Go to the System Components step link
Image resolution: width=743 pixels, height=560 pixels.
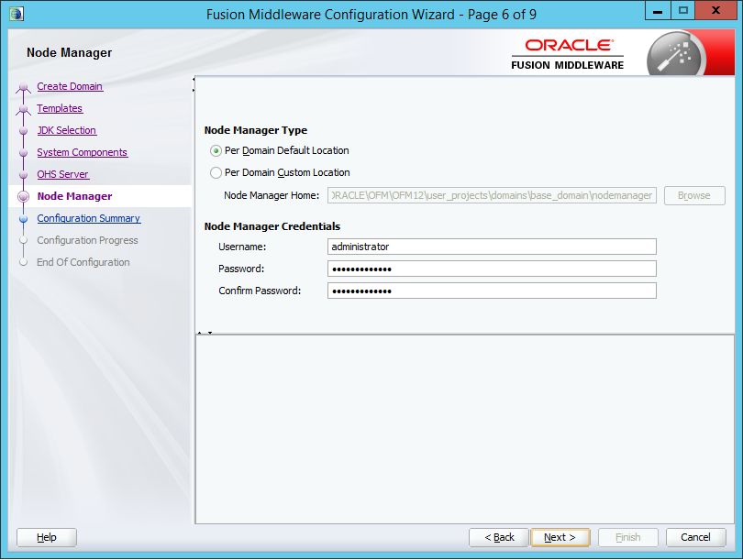click(82, 152)
